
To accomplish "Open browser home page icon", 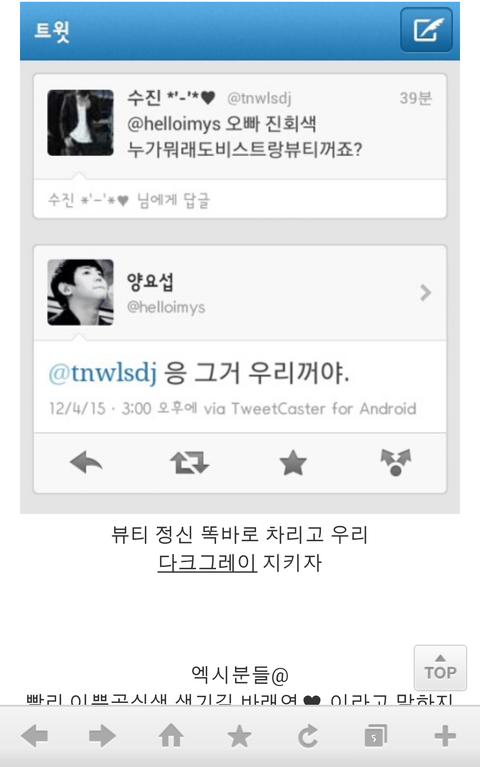I will [x=171, y=736].
